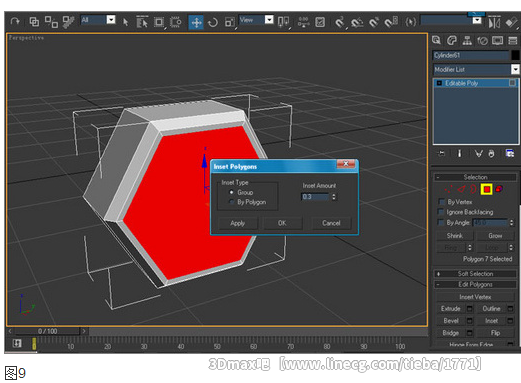
Task: Open the Modifier List dropdown
Action: pyautogui.click(x=515, y=69)
